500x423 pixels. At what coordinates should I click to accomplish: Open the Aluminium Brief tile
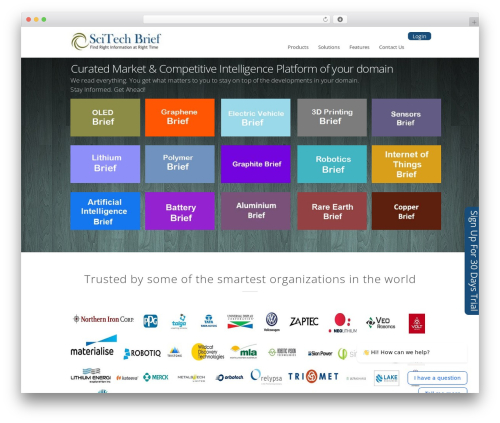click(x=256, y=211)
